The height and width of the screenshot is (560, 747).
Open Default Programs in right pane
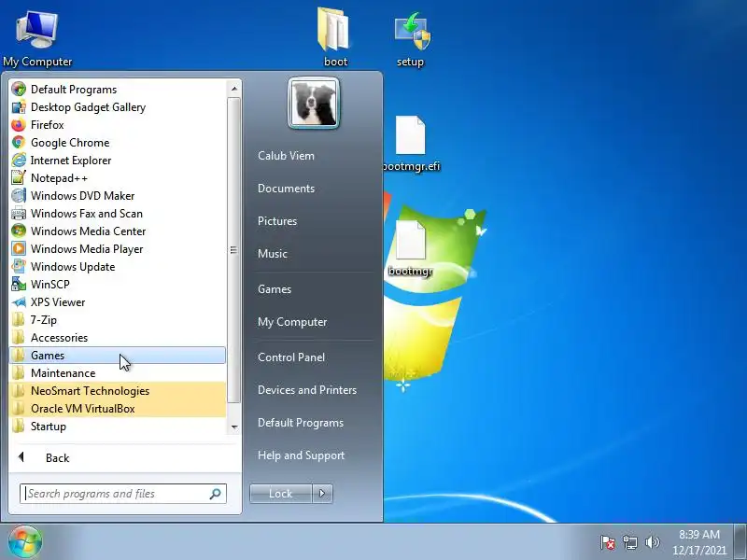(x=301, y=423)
